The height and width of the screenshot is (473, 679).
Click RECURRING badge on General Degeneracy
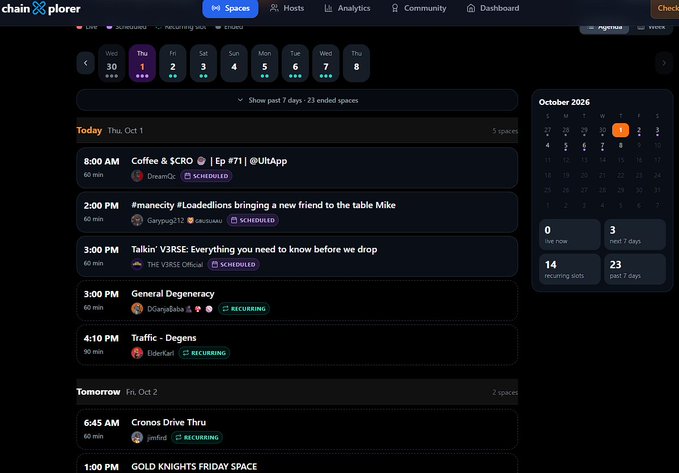[x=244, y=309]
